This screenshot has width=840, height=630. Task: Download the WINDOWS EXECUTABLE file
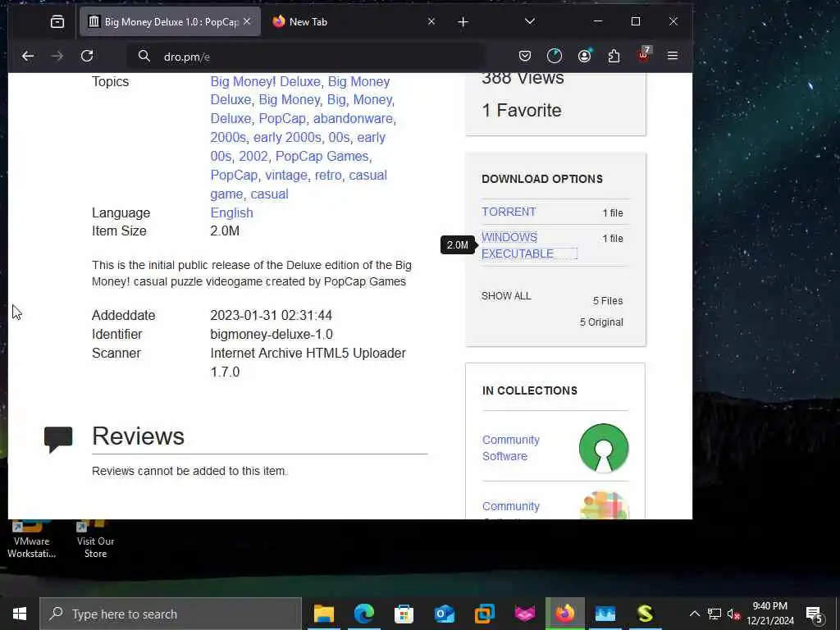[x=518, y=245]
